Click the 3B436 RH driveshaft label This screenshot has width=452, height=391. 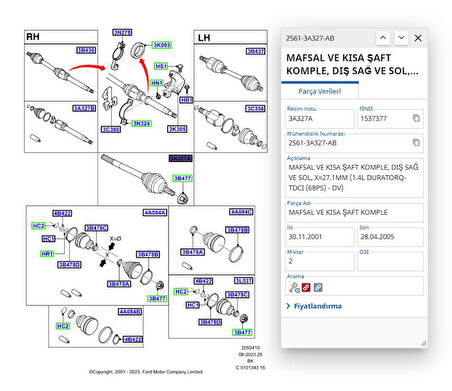click(x=86, y=50)
